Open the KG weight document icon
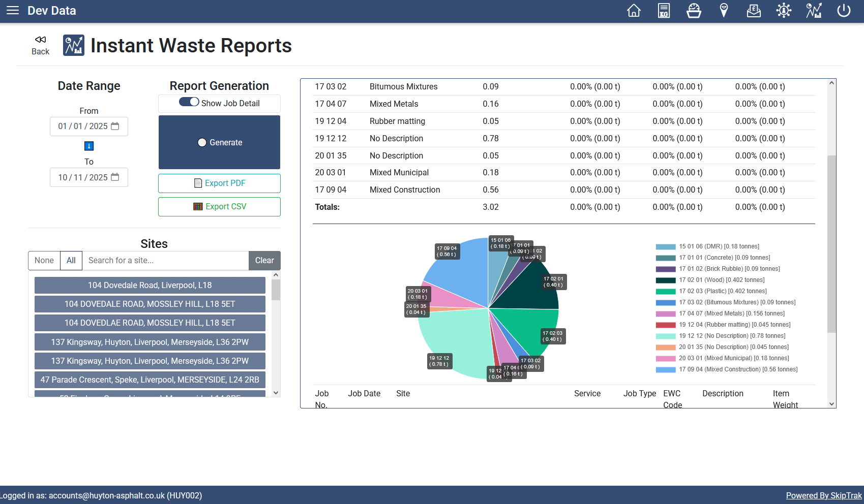The width and height of the screenshot is (864, 504). tap(664, 11)
